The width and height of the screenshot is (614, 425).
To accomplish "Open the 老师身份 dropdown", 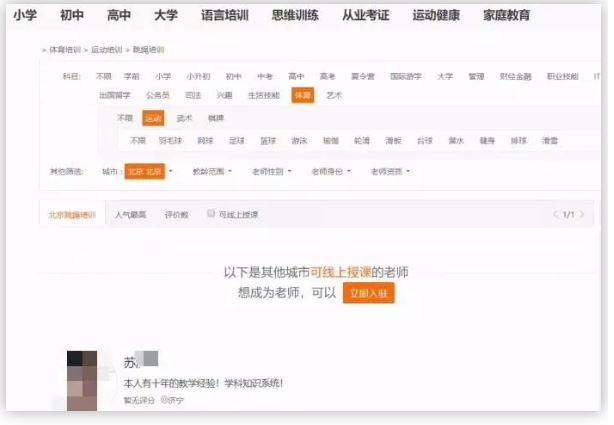I will [x=332, y=171].
